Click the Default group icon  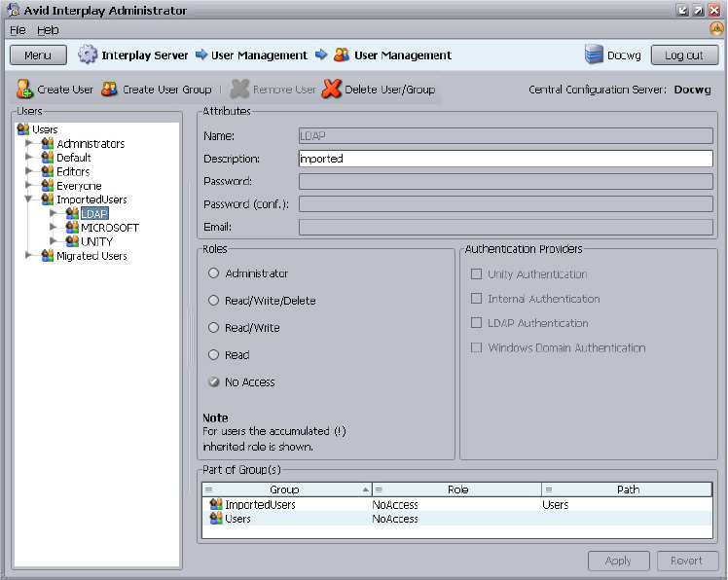pos(48,157)
